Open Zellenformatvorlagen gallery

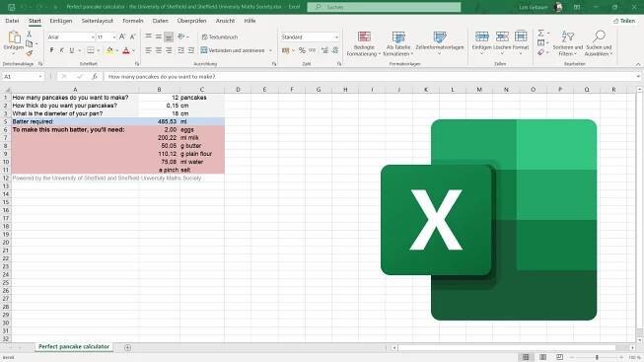point(440,43)
